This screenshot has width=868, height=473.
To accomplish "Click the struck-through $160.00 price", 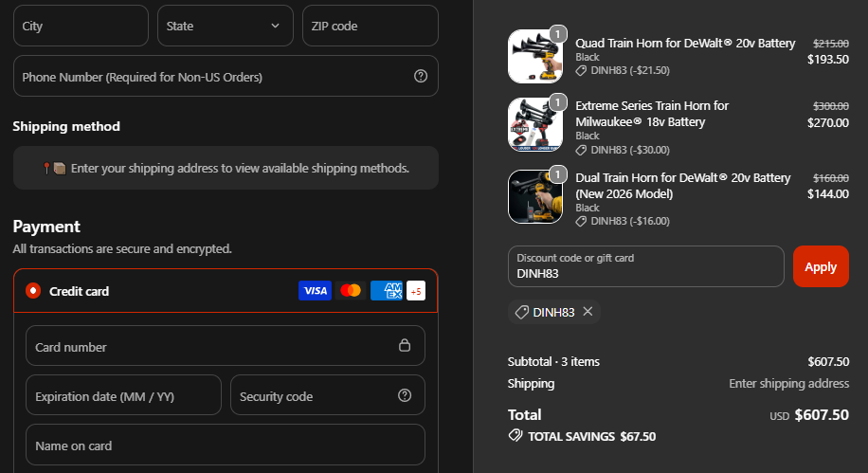I will [x=830, y=178].
